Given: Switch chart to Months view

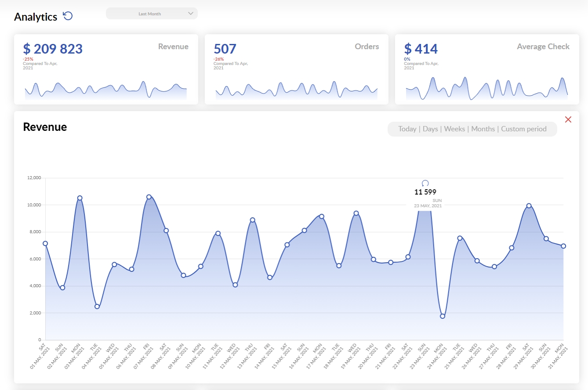Looking at the screenshot, I should click(x=483, y=129).
